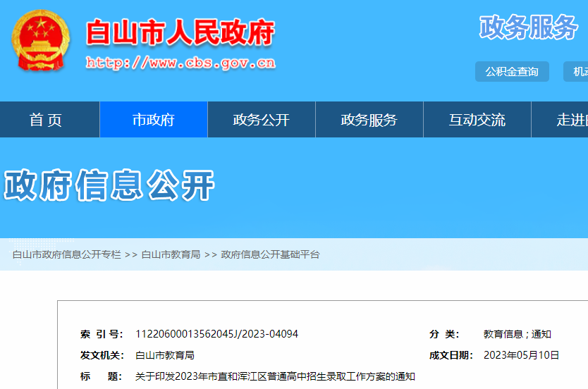The width and height of the screenshot is (588, 389).
Task: Click the date value 2023年05月10日
Action: [x=521, y=355]
